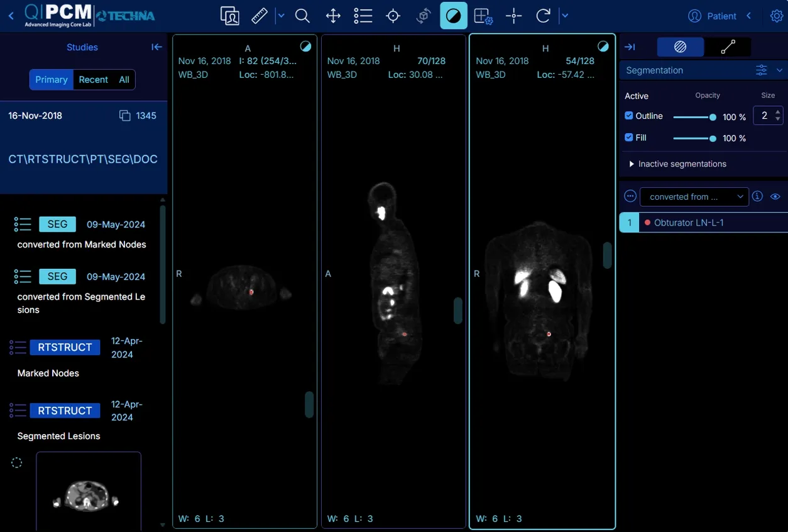The width and height of the screenshot is (788, 532).
Task: Click the reset rotate arrow tool
Action: [x=544, y=16]
